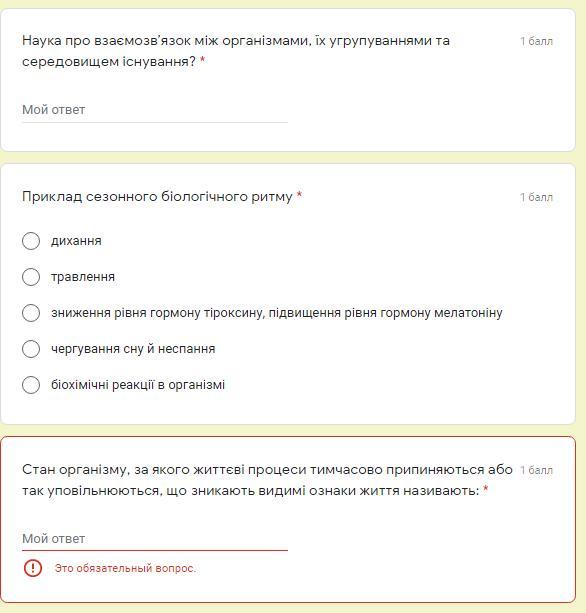
Task: Click the "1 балл" label of the first question
Action: [536, 41]
